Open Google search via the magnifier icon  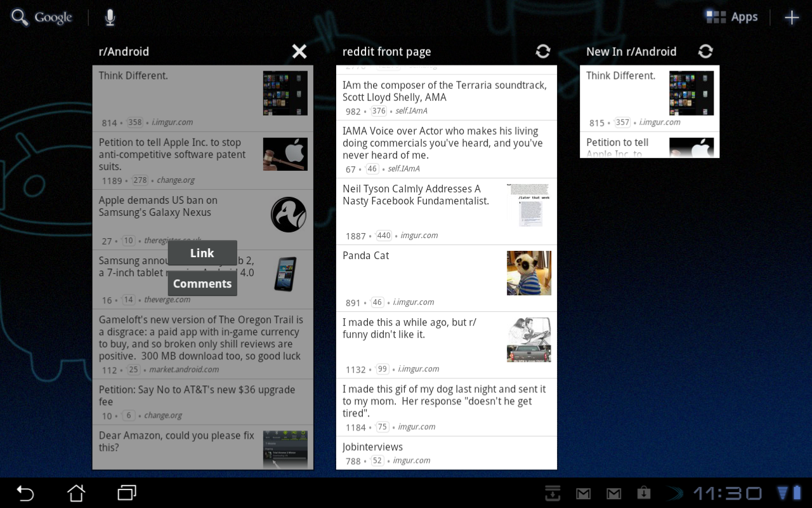[x=20, y=17]
